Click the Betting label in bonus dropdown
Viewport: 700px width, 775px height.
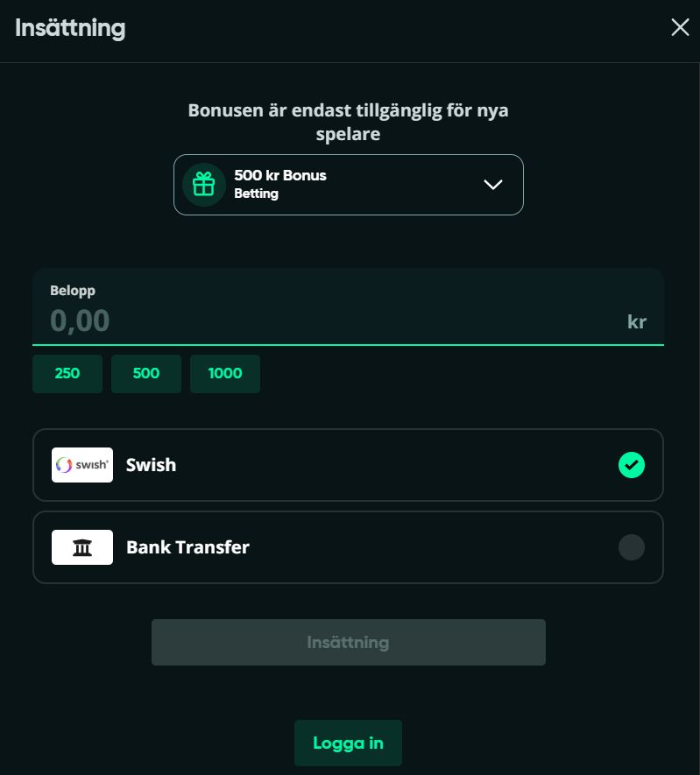tap(256, 194)
